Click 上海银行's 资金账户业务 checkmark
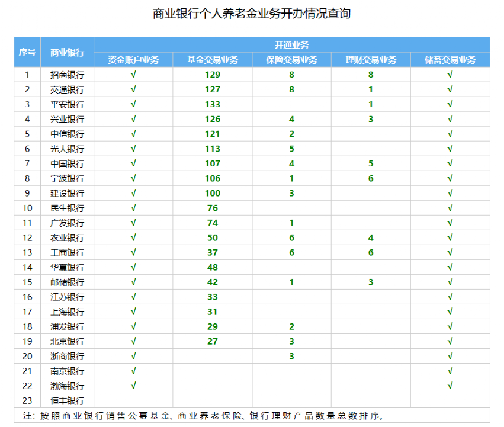Image resolution: width=504 pixels, height=427 pixels. click(x=134, y=312)
